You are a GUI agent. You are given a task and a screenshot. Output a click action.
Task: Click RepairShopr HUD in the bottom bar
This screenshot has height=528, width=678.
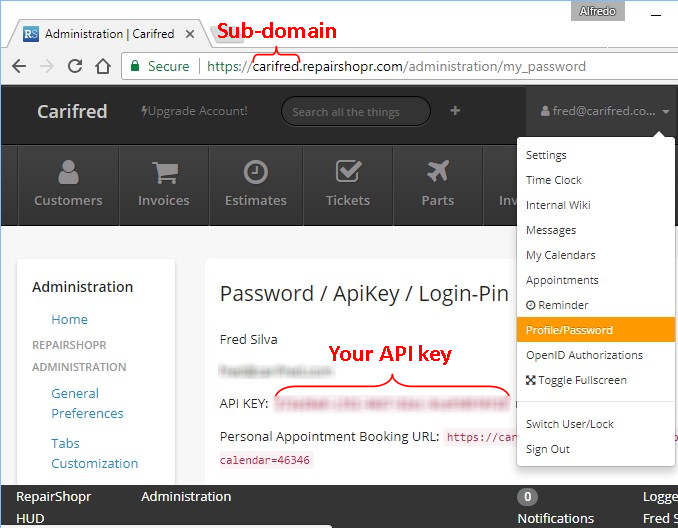(53, 507)
